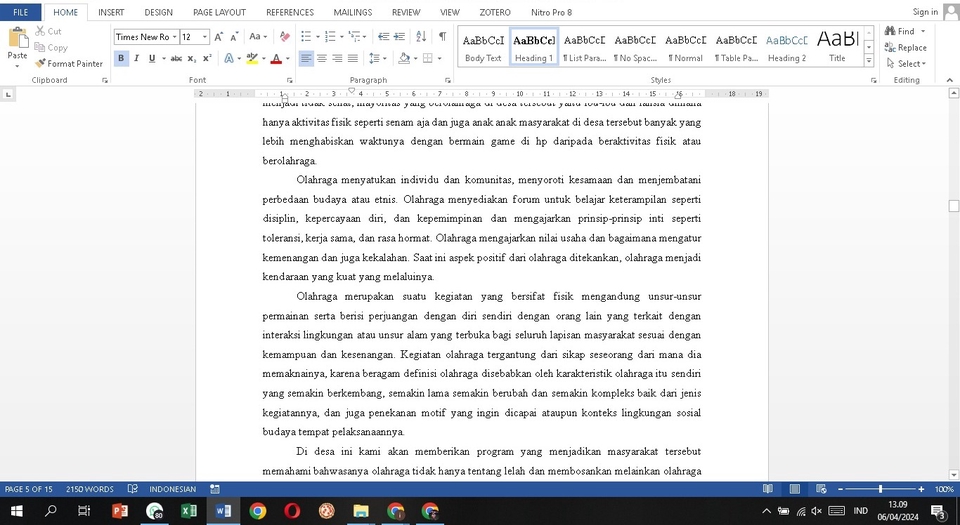
Task: Click the Replace button
Action: (906, 48)
